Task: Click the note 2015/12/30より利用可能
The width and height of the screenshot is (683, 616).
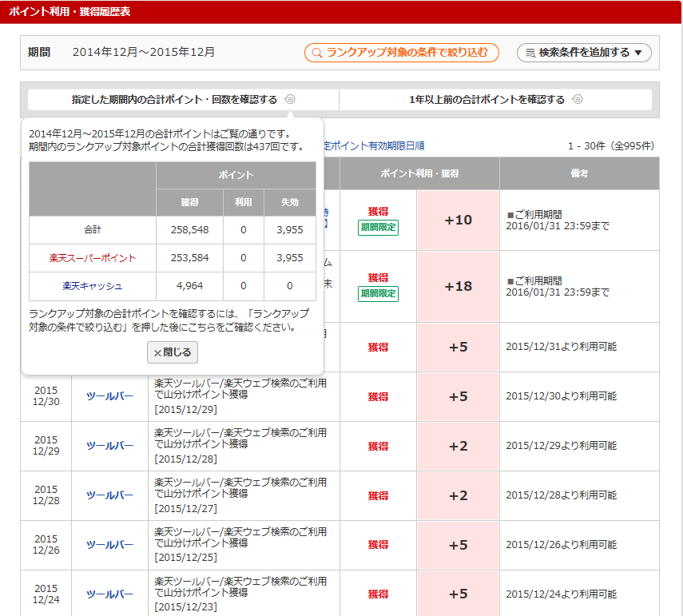Action: pyautogui.click(x=561, y=396)
